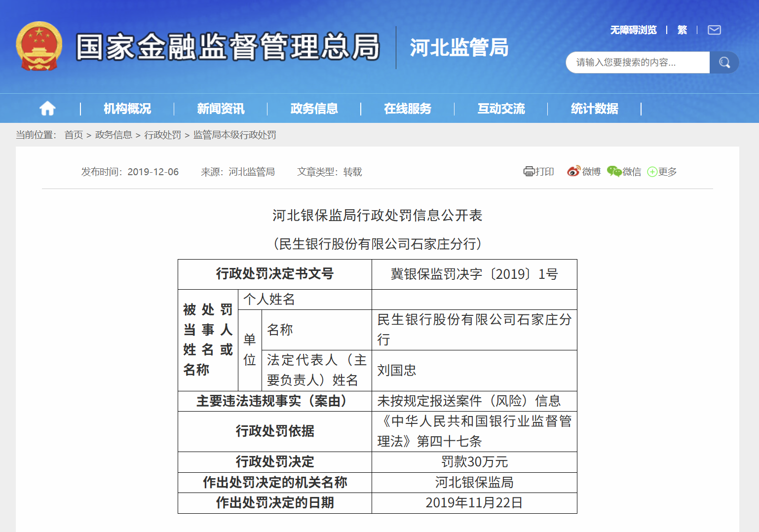Open the 互动交流 menu
This screenshot has width=759, height=532.
click(x=501, y=109)
